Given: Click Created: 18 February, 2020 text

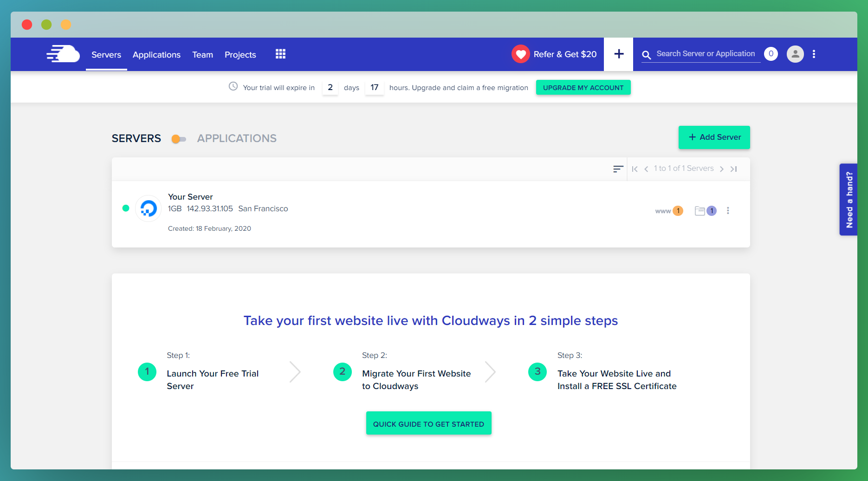Looking at the screenshot, I should click(209, 228).
